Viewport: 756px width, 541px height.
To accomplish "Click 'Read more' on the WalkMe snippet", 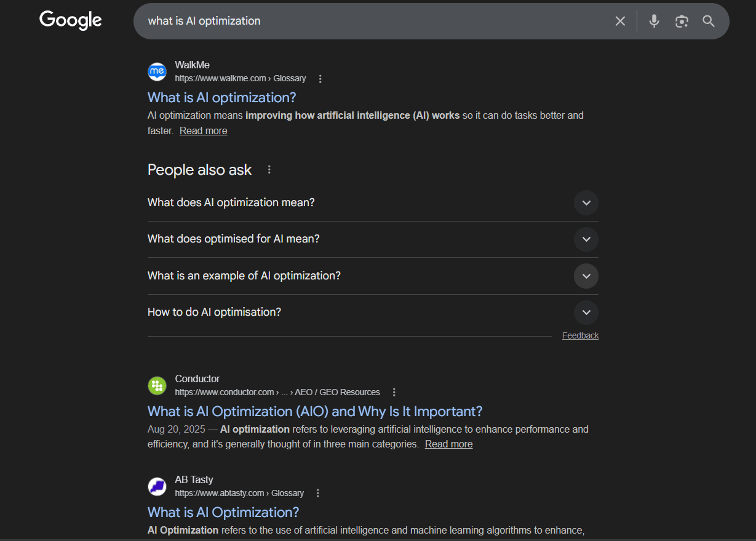I will 203,130.
